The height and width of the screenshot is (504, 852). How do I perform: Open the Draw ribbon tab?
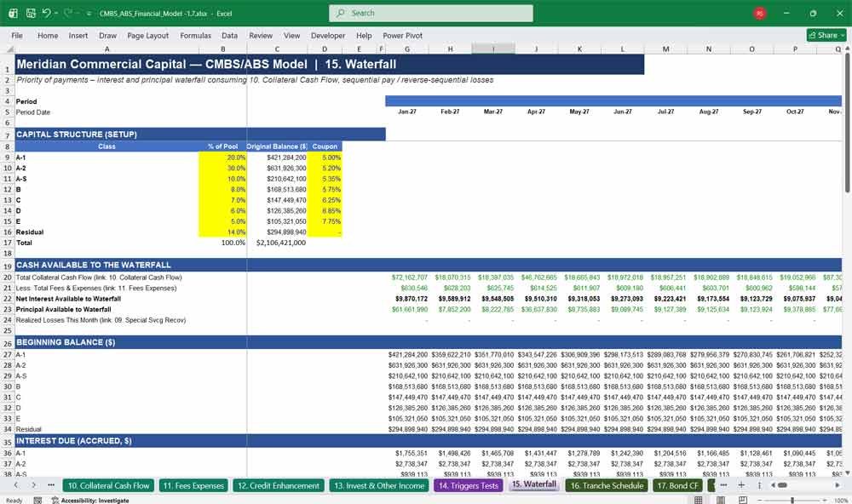(x=107, y=35)
